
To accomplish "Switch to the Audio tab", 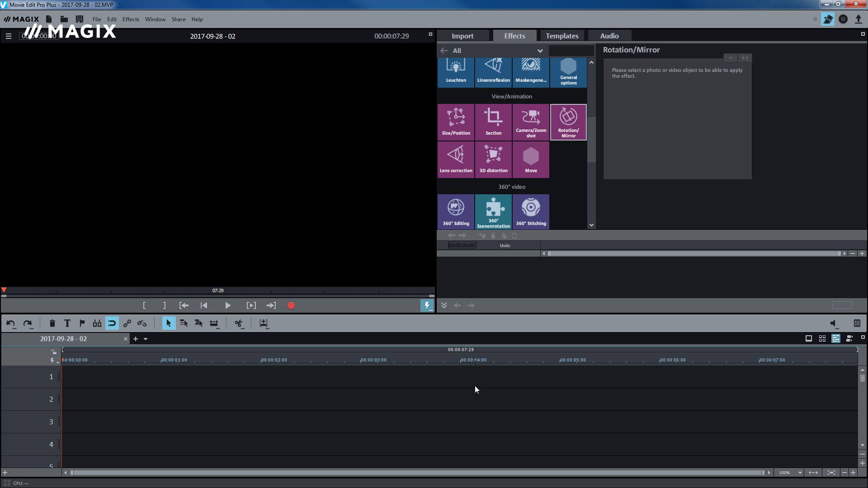I will click(609, 36).
